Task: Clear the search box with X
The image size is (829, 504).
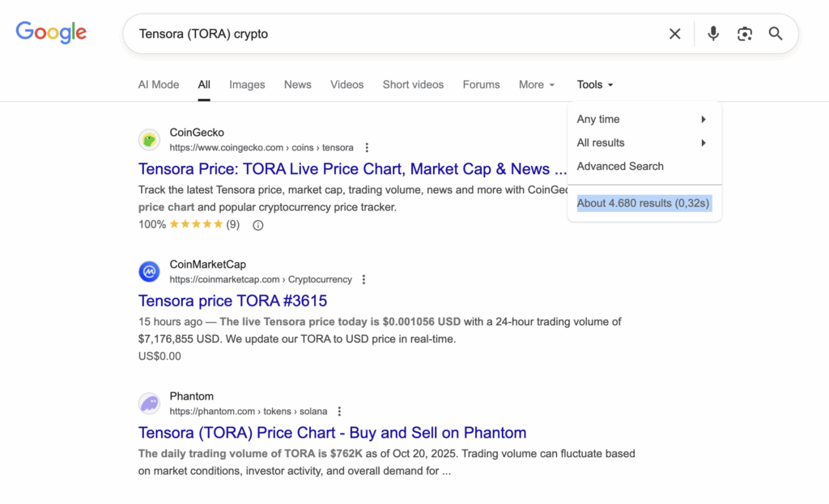Action: [674, 34]
